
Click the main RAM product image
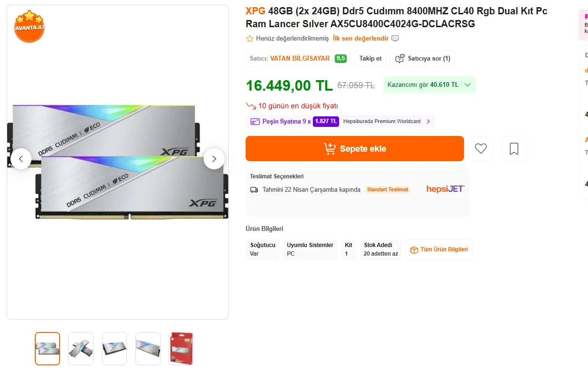tap(117, 162)
